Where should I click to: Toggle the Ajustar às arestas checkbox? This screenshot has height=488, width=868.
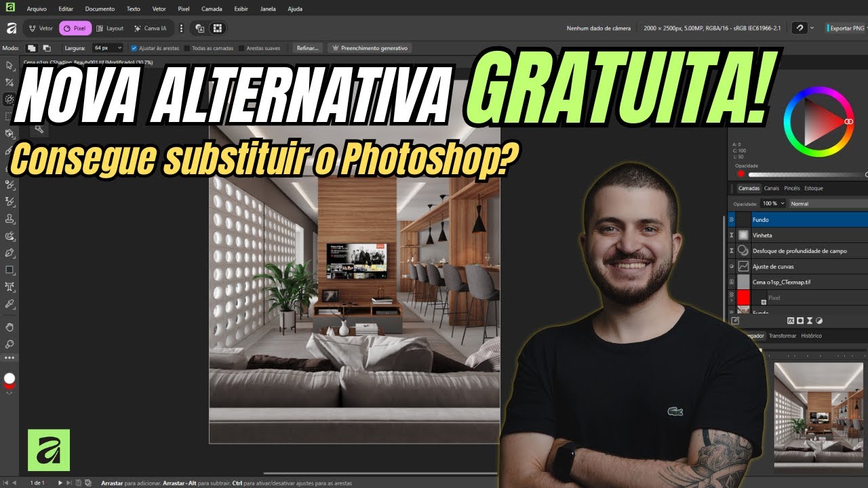[134, 48]
